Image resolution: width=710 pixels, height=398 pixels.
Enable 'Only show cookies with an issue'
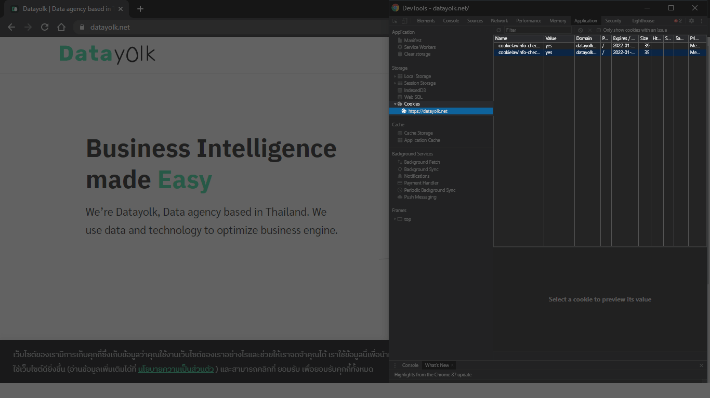tap(599, 30)
